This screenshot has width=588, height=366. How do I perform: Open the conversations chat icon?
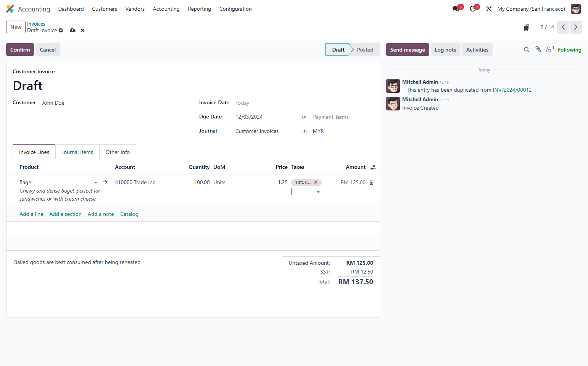456,9
